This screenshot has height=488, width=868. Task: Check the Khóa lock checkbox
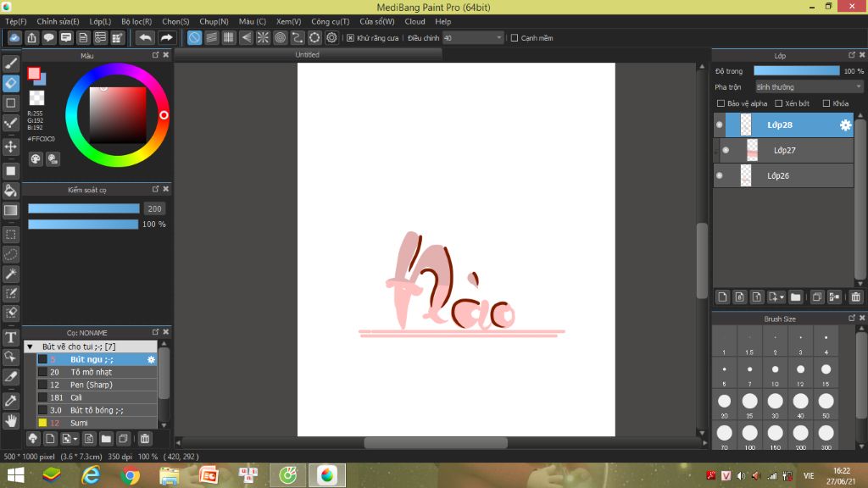tap(826, 103)
